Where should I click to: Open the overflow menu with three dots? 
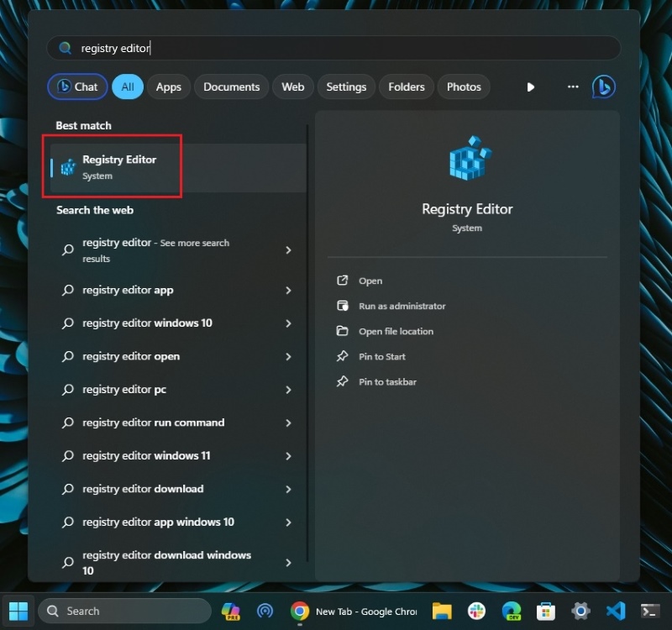click(x=572, y=87)
